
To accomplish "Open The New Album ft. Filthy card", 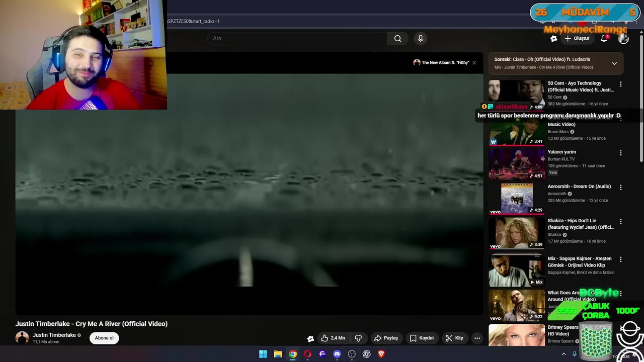I will [x=441, y=62].
